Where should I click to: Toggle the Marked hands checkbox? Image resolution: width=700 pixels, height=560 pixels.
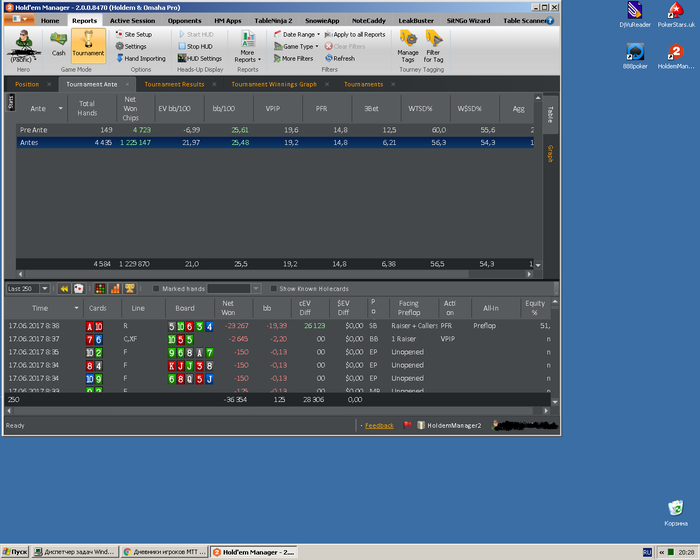coord(156,288)
